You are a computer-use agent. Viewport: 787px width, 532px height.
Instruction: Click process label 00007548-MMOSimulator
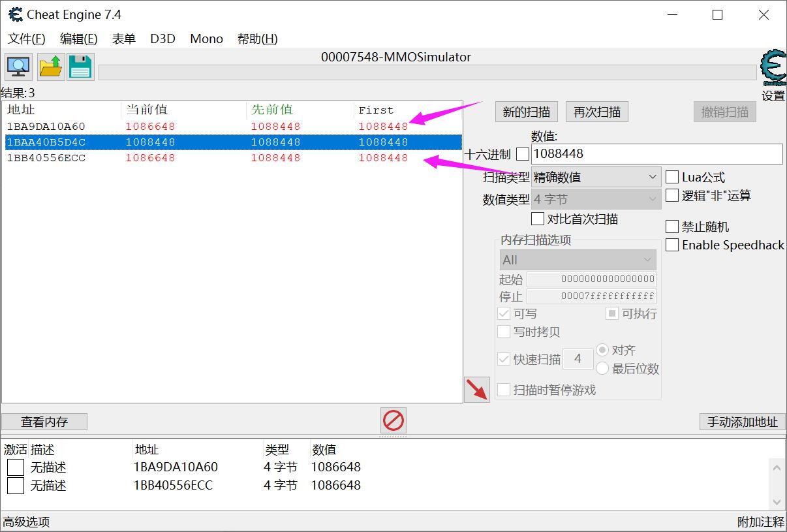tap(395, 57)
